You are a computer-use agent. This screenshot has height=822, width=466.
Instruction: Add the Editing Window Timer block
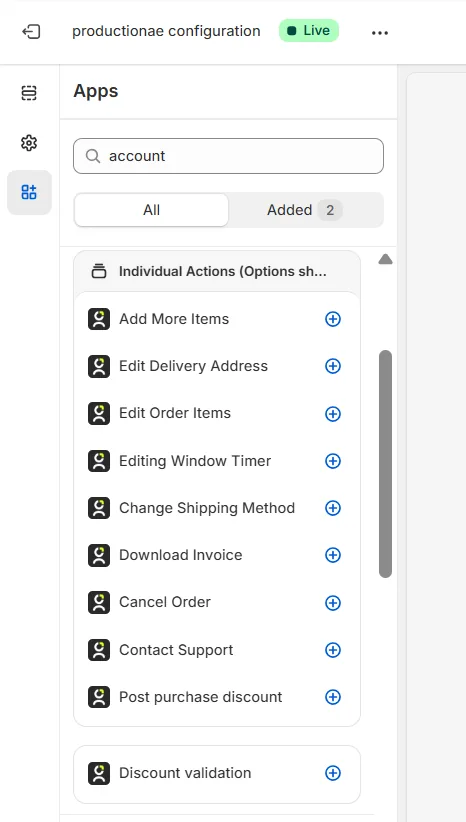pos(333,461)
